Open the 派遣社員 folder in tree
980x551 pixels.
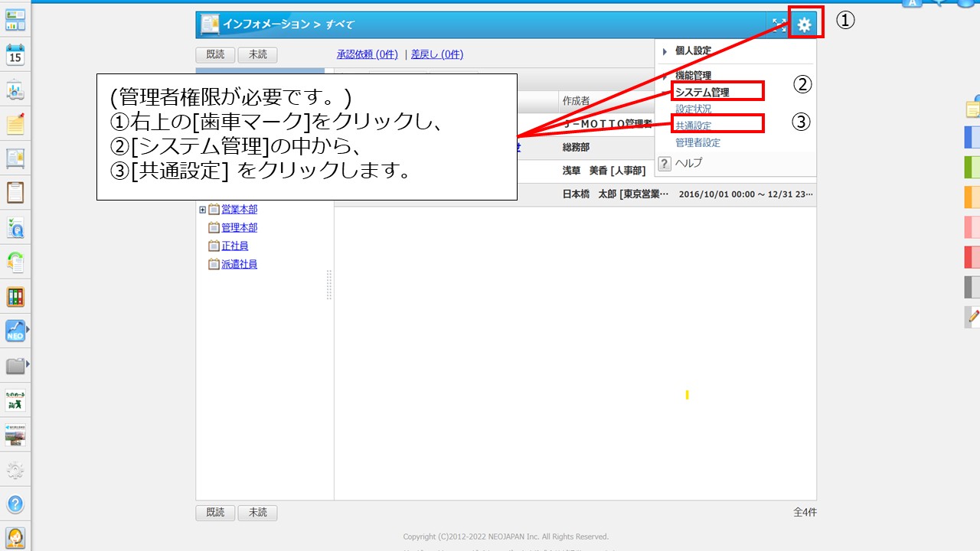(239, 265)
